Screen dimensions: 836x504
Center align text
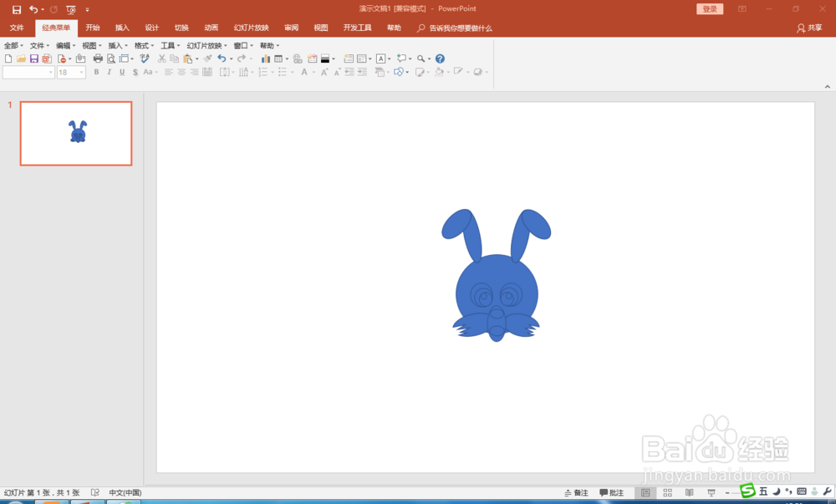[x=181, y=72]
